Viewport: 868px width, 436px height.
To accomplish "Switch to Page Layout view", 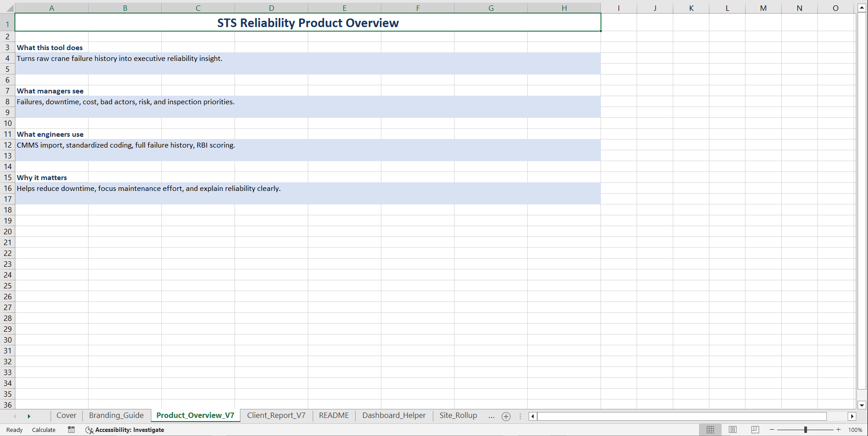I will (x=732, y=430).
